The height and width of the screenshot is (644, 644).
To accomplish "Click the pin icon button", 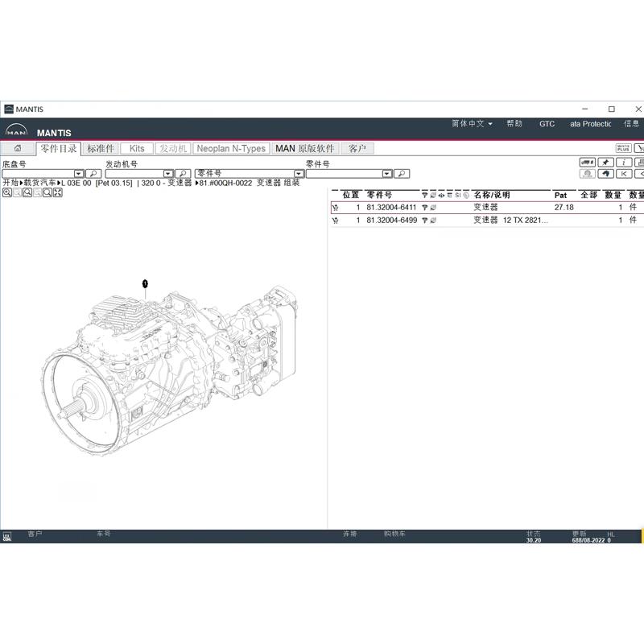I will coord(605,163).
